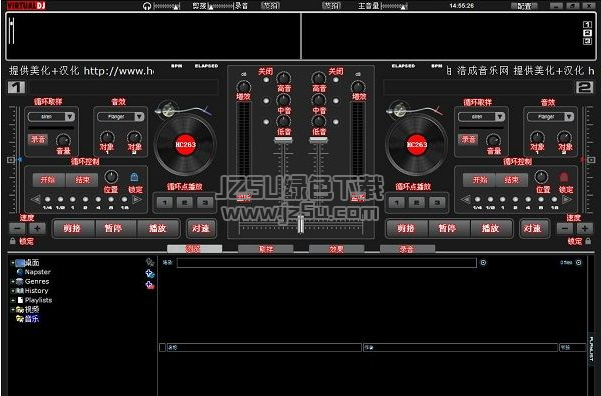Click the left deck 播放 button
Viewport: 601px width, 396px height.
click(158, 228)
